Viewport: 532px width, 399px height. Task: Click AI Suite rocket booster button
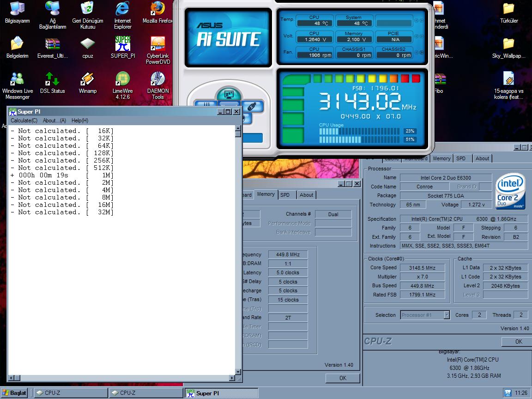253,107
